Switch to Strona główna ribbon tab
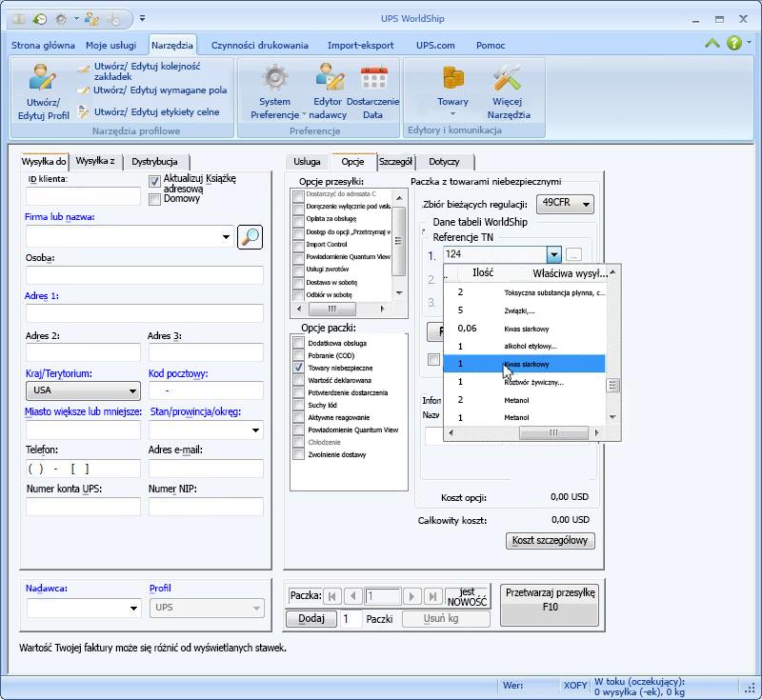Image resolution: width=762 pixels, height=700 pixels. [43, 45]
